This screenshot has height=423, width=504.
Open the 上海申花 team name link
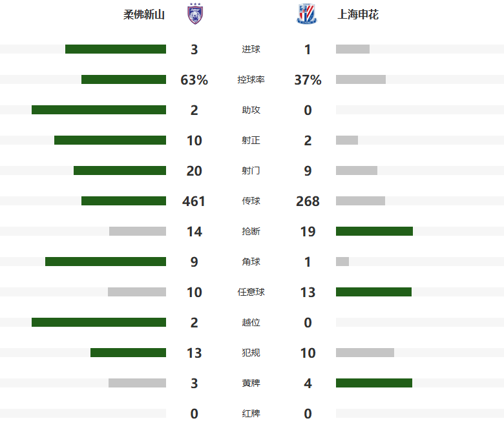(x=358, y=14)
